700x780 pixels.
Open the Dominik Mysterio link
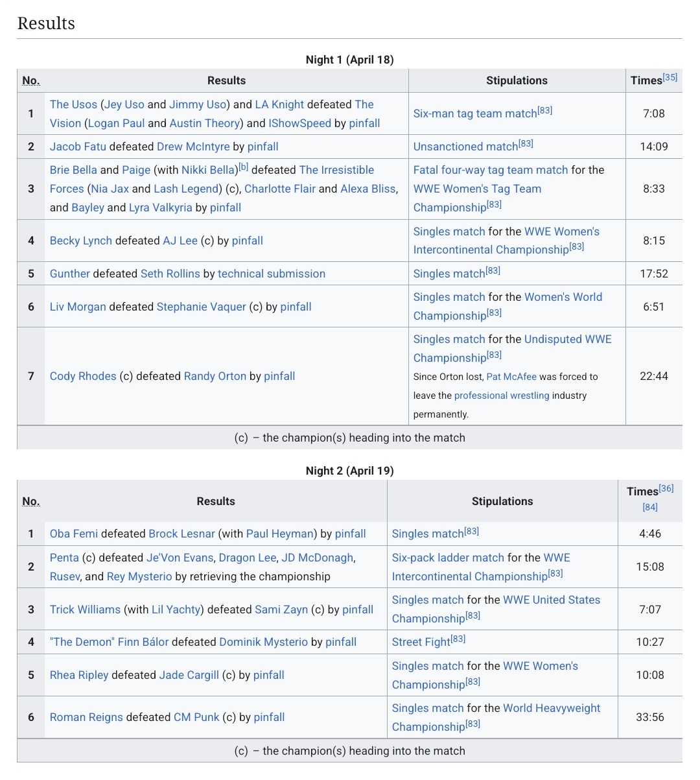pos(264,642)
